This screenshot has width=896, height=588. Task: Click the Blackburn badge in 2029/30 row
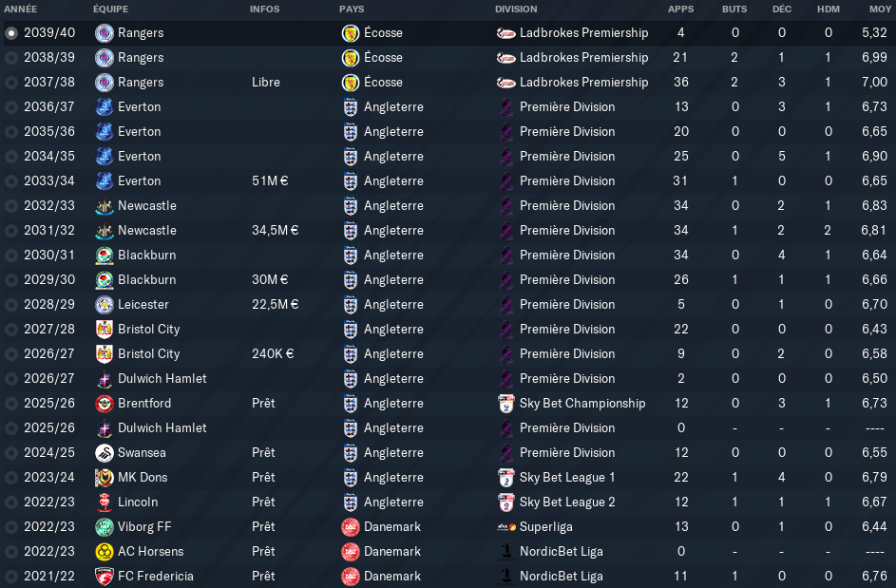pos(104,280)
